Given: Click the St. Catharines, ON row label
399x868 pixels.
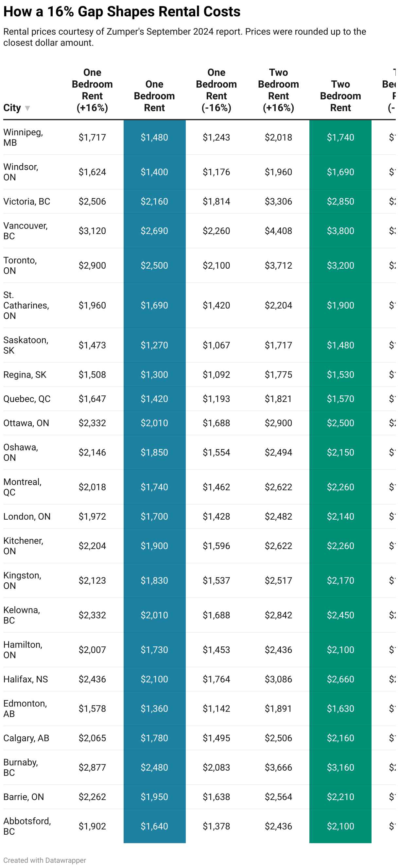Looking at the screenshot, I should (x=26, y=305).
